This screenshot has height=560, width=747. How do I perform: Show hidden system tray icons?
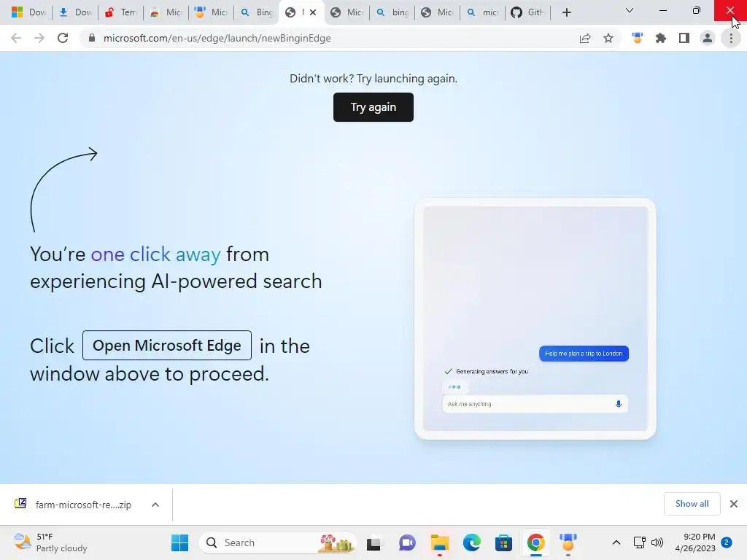[x=616, y=542]
